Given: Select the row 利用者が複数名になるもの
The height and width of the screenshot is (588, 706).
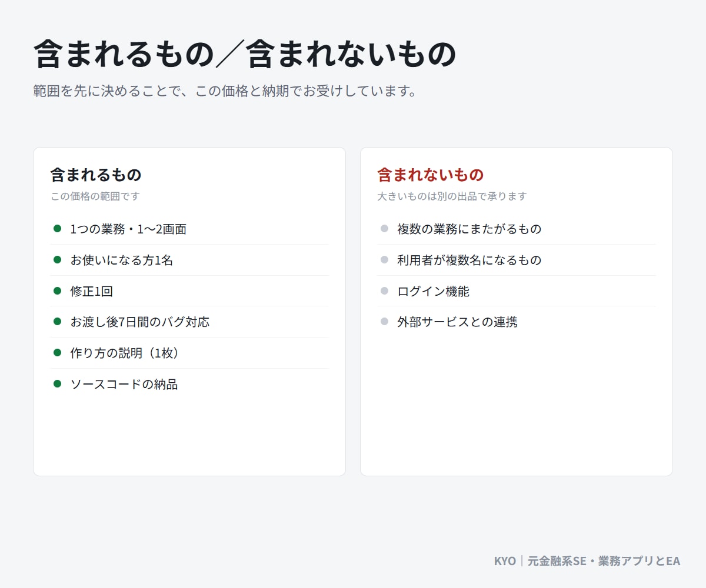Looking at the screenshot, I should (x=517, y=260).
